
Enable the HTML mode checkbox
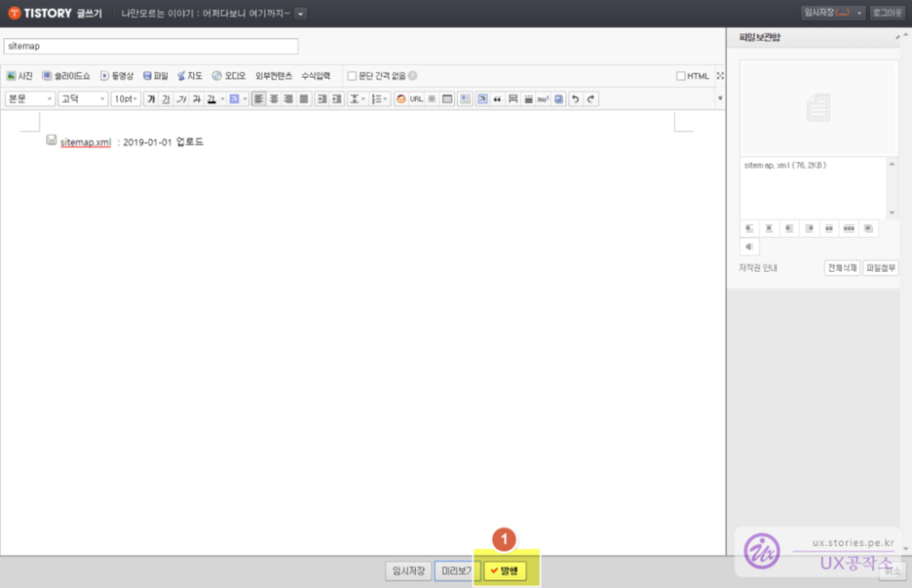coord(681,76)
